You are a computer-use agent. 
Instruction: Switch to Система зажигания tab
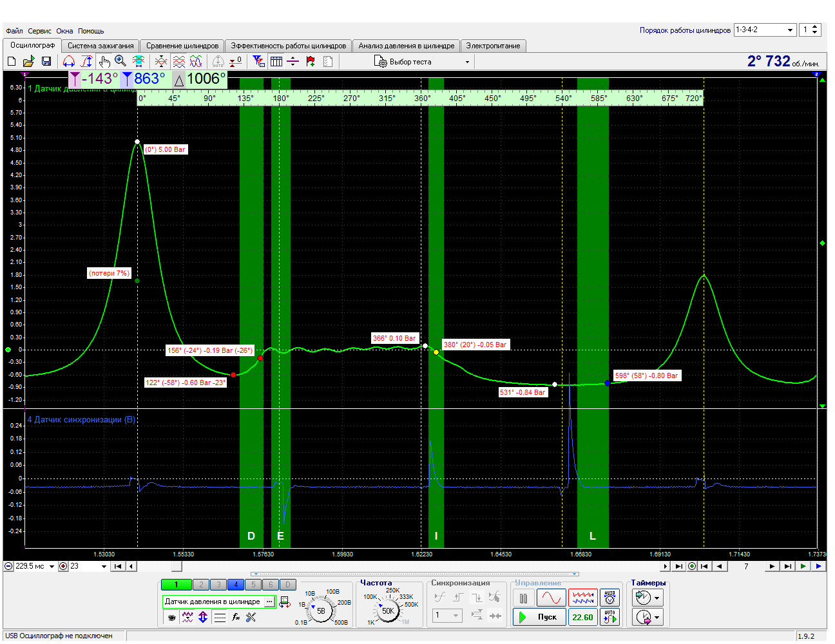click(x=101, y=46)
